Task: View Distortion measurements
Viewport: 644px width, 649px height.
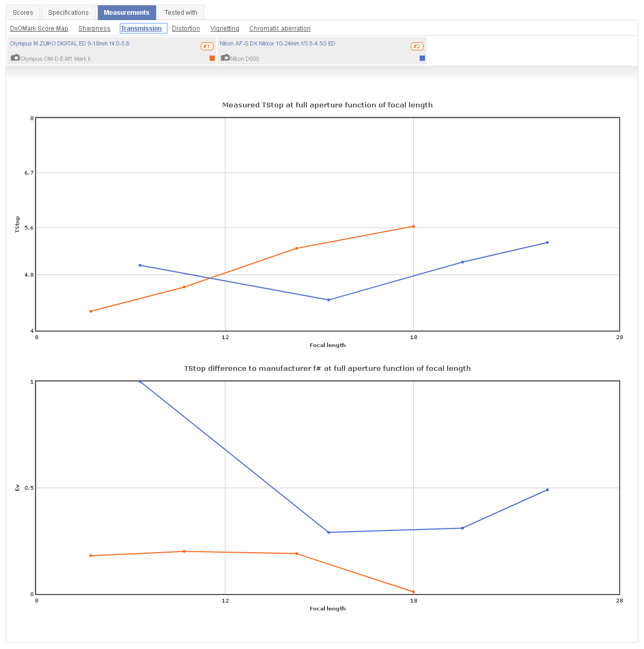Action: (x=186, y=29)
